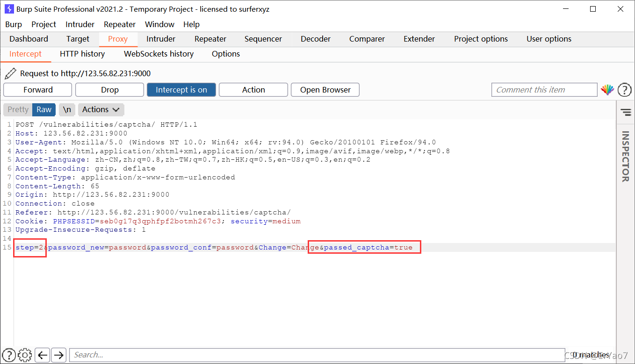Click the Content-Type header line
Image resolution: width=635 pixels, height=364 pixels.
coord(125,177)
